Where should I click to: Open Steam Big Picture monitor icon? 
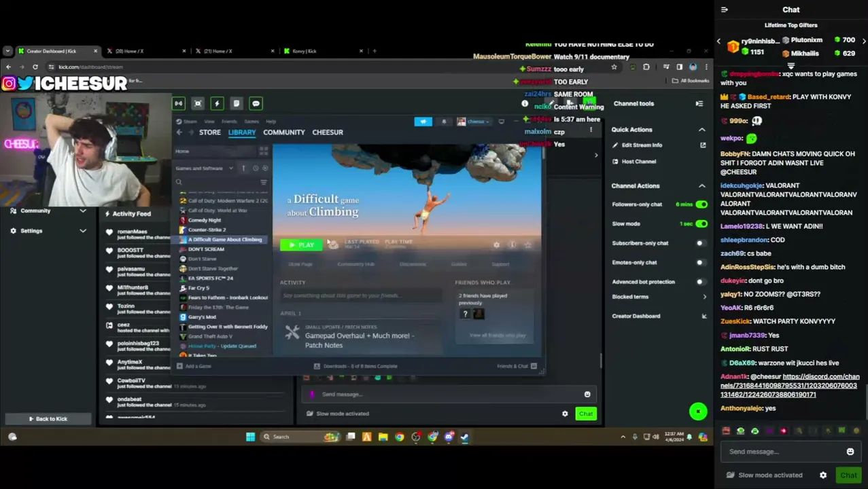[501, 122]
